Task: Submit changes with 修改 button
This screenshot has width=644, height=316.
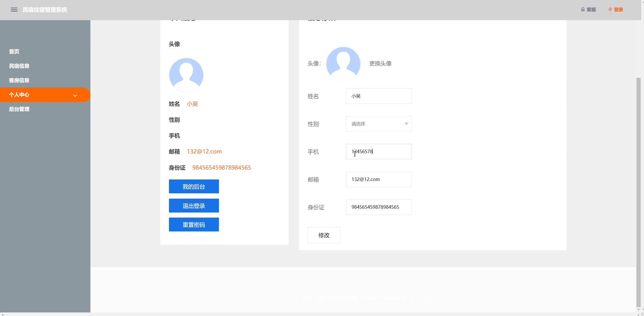Action: tap(324, 235)
